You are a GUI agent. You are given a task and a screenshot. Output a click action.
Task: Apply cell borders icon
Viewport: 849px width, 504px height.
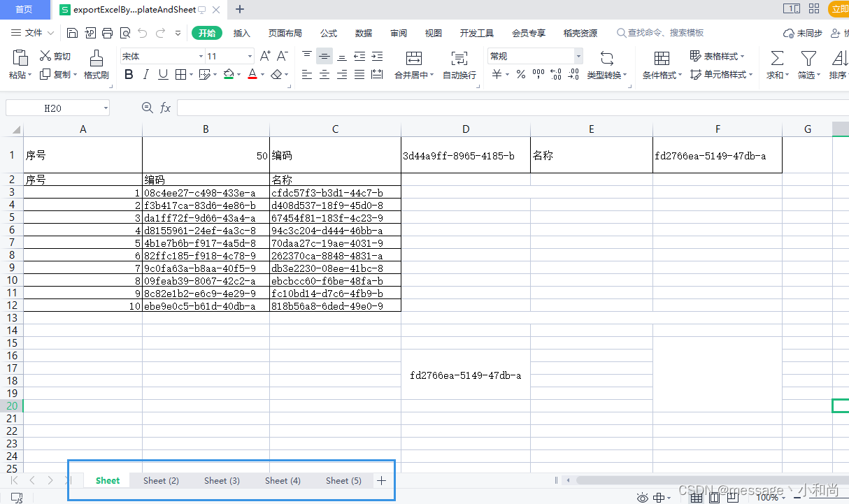pyautogui.click(x=180, y=75)
